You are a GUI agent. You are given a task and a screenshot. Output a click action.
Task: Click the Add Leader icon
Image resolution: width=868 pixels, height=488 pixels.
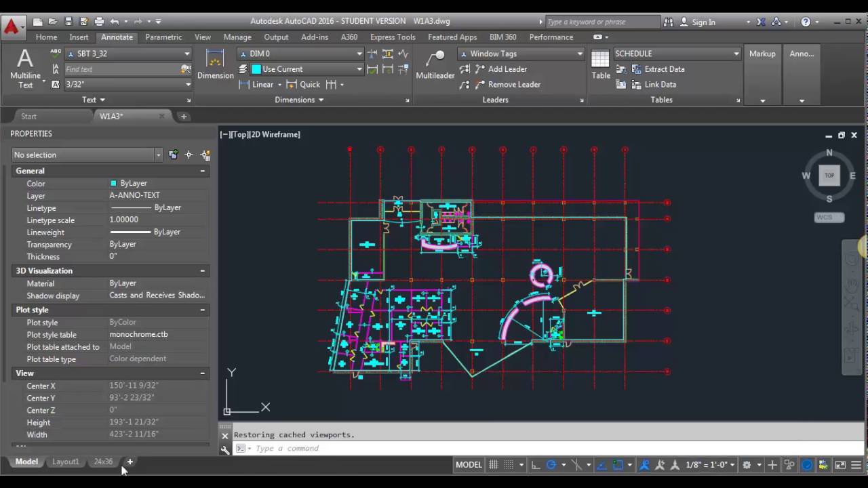480,69
